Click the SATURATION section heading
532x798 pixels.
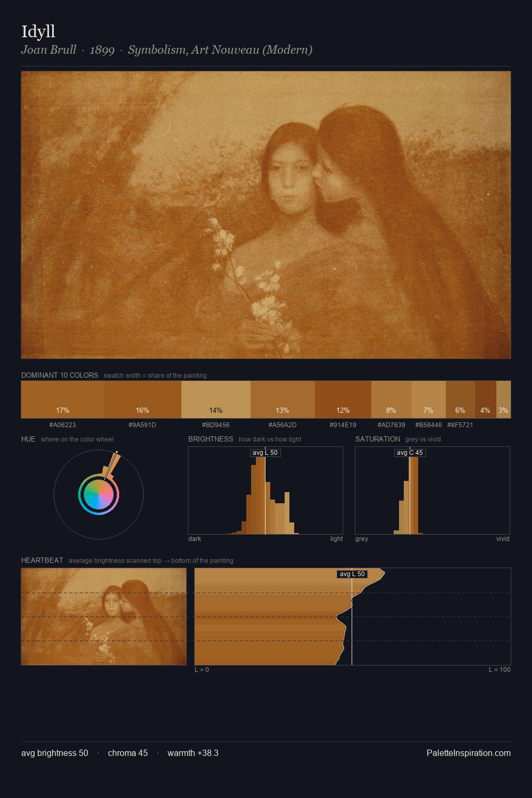pyautogui.click(x=378, y=439)
